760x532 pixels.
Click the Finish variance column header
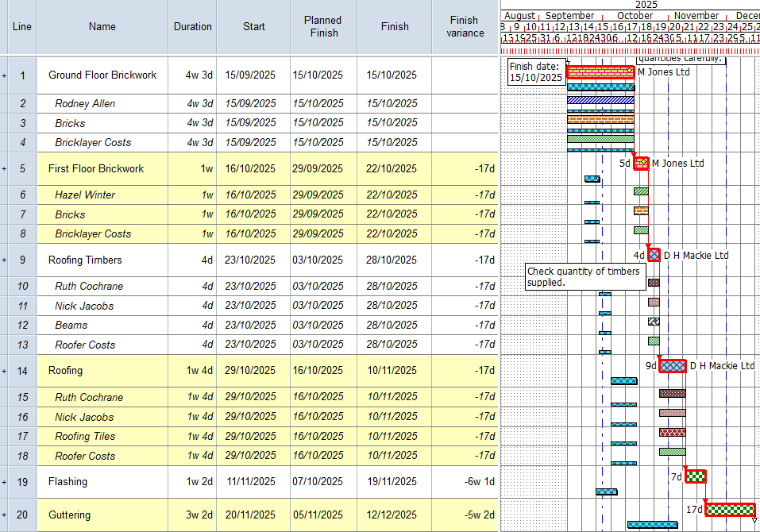coord(465,27)
